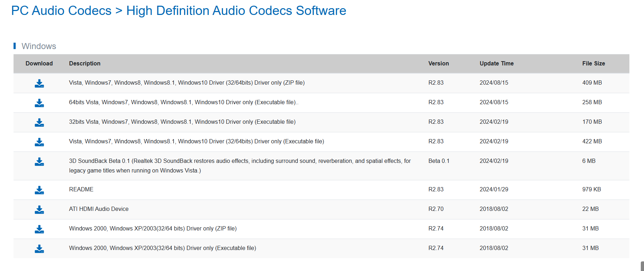This screenshot has height=271, width=644.
Task: Select the 64bits Vista executable description
Action: tap(184, 102)
